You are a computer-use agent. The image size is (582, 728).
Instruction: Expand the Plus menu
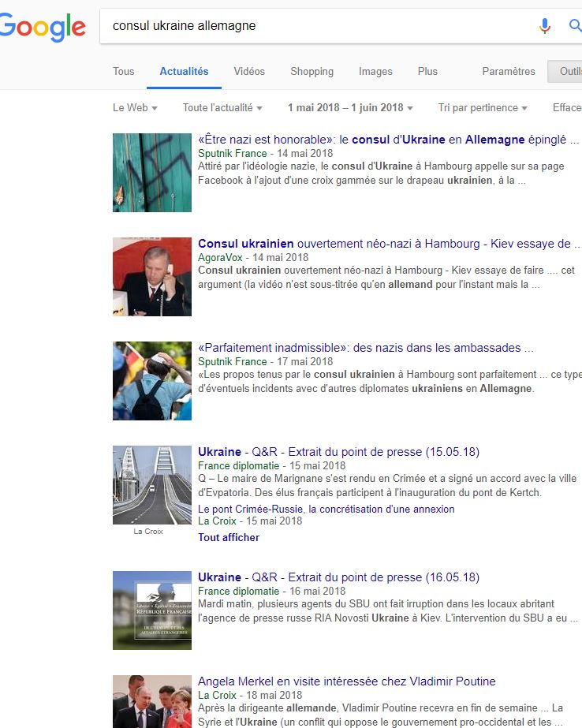tap(427, 72)
